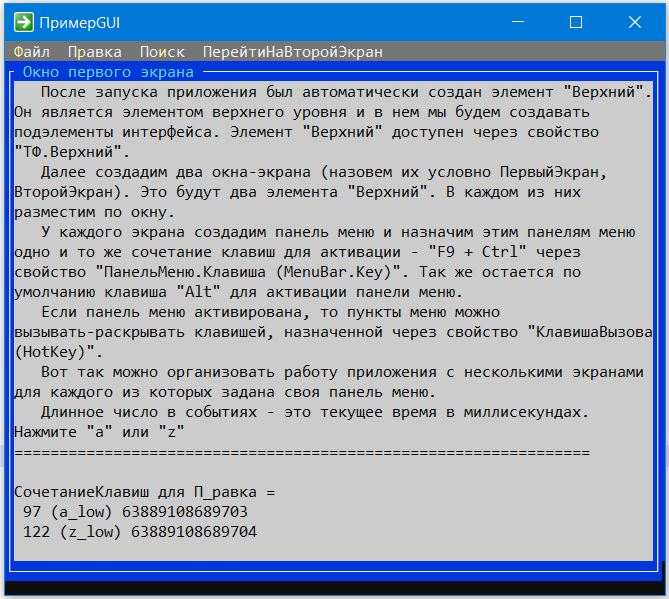Minimize the ПримерGUI window
Viewport: 669px width, 599px height.
516,21
